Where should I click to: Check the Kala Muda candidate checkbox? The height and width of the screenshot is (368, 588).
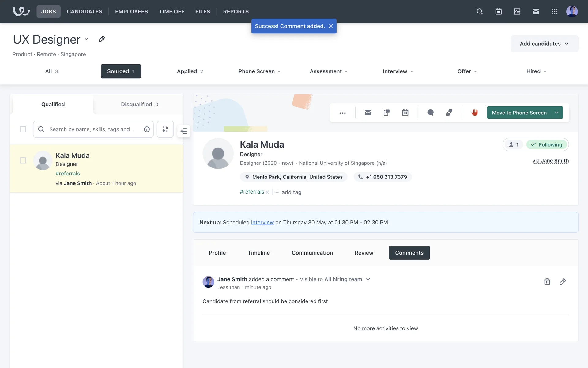(23, 160)
